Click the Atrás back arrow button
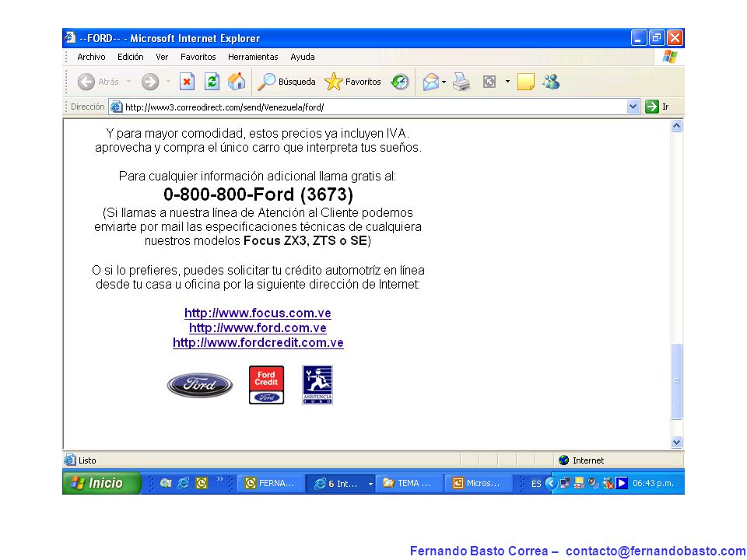Screen dimensions: 747x560 point(98,82)
